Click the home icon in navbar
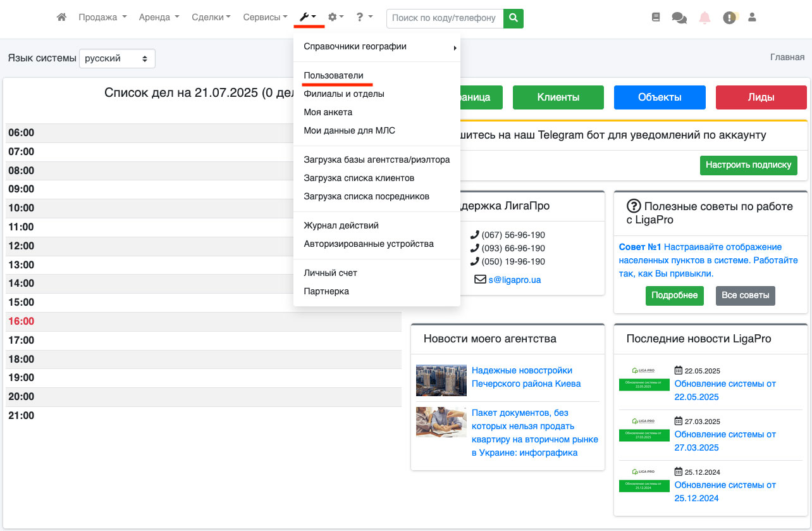This screenshot has width=812, height=531. (61, 18)
